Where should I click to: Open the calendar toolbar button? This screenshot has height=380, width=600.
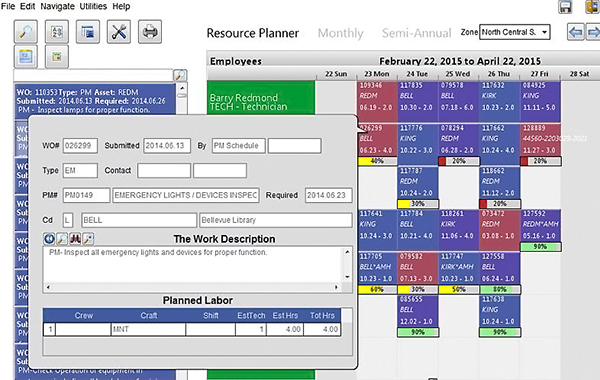(x=26, y=57)
